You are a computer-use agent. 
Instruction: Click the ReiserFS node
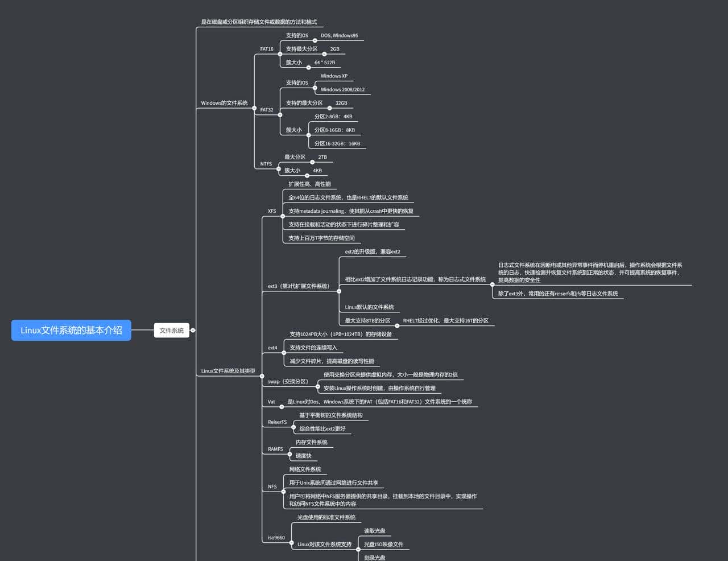click(278, 422)
